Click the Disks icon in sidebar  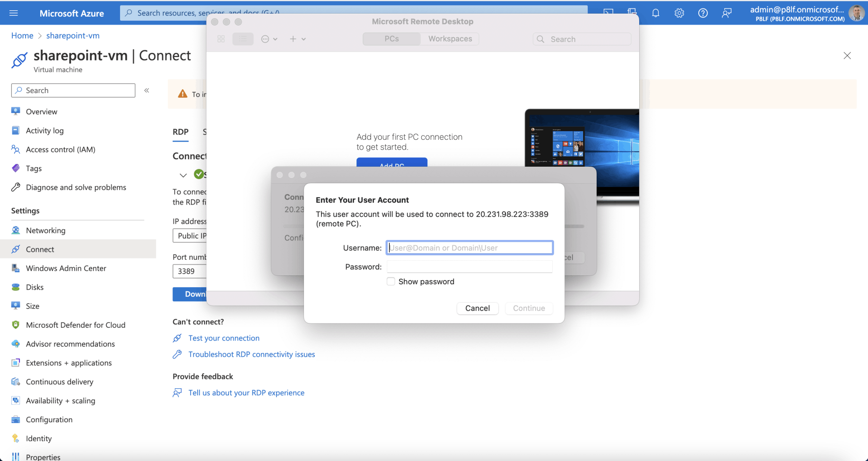(x=16, y=287)
